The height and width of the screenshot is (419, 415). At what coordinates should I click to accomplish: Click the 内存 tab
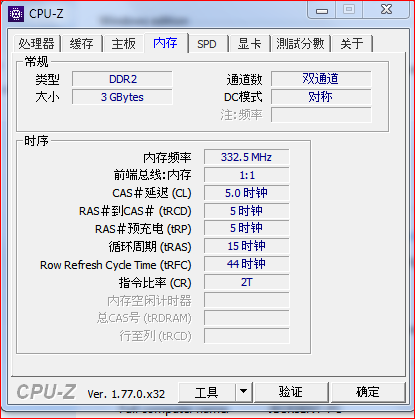[x=166, y=43]
